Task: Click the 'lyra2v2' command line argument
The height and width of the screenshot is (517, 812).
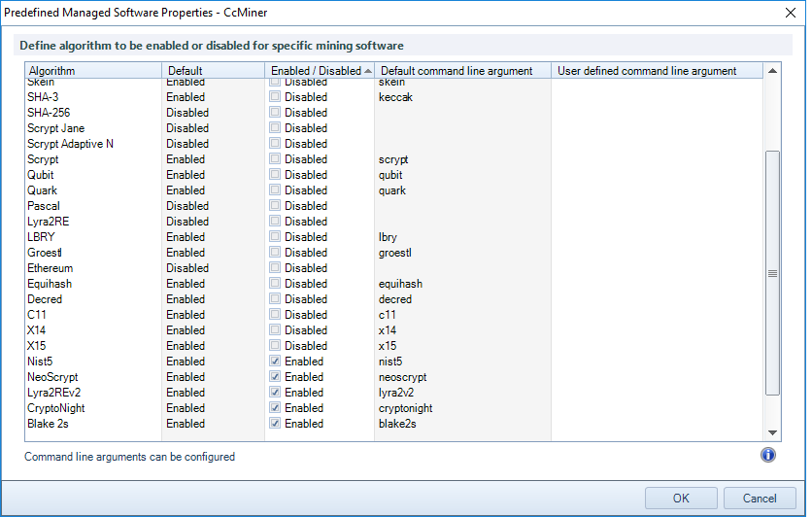Action: point(396,393)
